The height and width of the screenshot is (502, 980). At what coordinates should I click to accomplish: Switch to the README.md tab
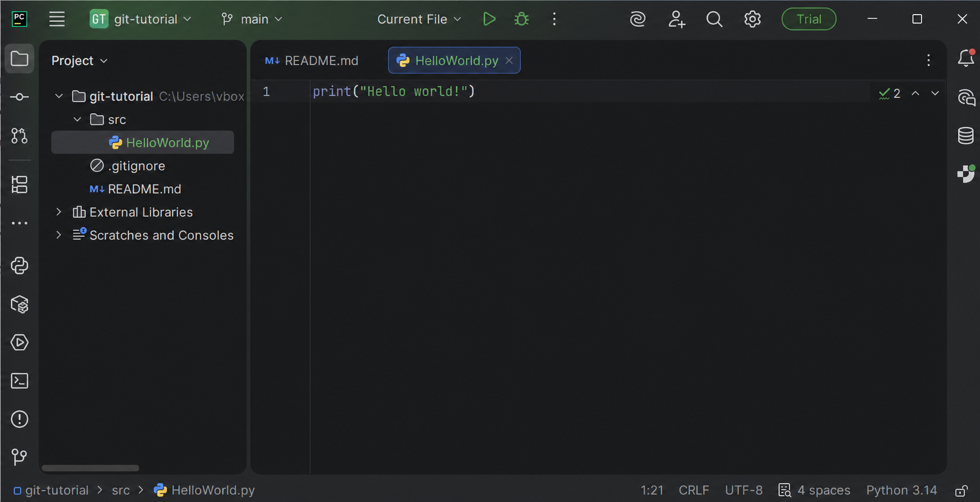coord(312,60)
